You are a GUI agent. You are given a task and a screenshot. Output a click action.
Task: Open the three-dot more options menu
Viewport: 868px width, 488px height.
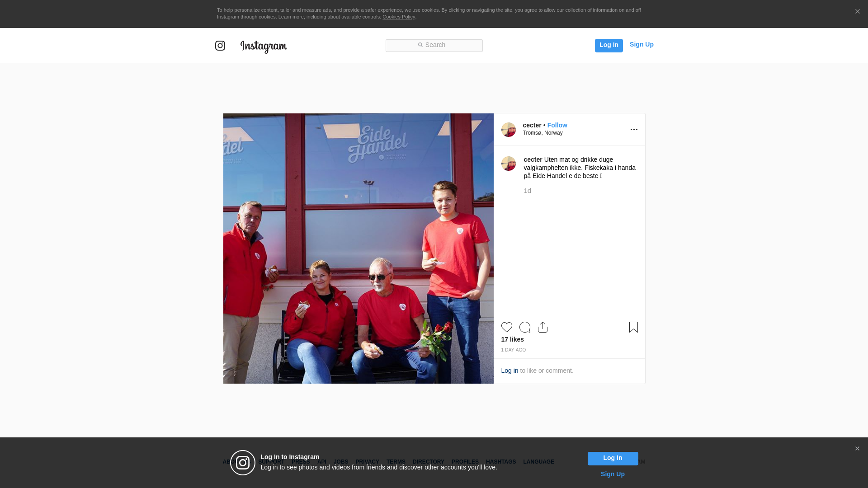click(634, 130)
